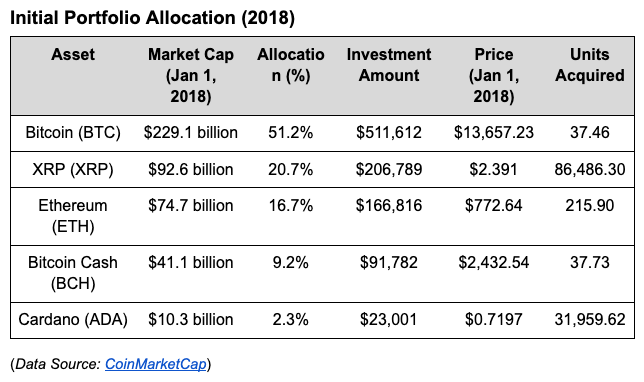Click the Initial Portfolio Allocation (2018) heading
The height and width of the screenshot is (382, 644).
(152, 18)
